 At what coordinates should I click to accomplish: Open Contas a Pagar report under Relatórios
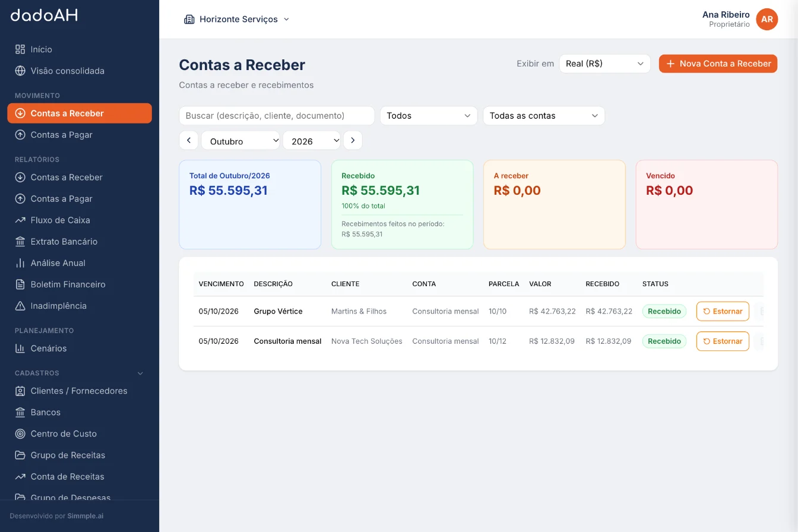click(80, 199)
